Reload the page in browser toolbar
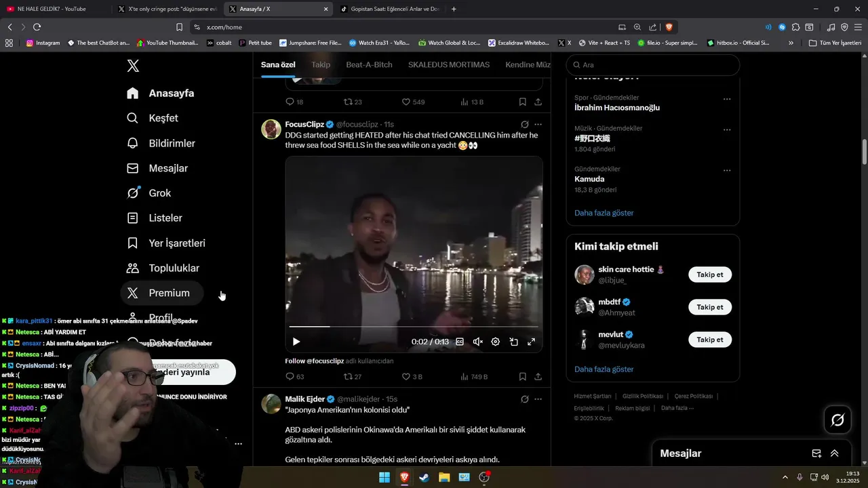 coord(37,27)
